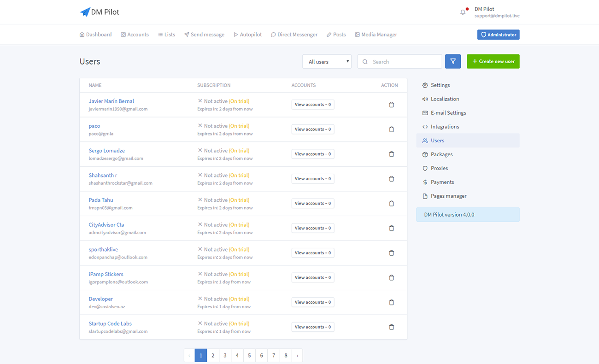
Task: Click trash icon in paco row
Action: [392, 129]
